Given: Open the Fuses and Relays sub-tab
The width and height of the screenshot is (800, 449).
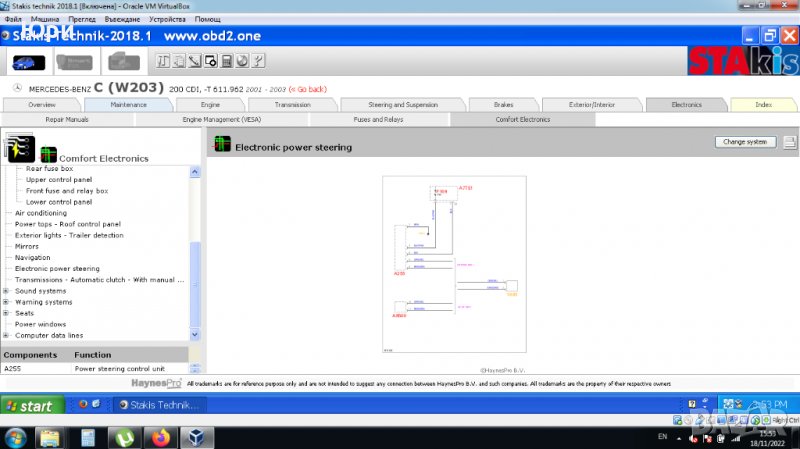Looking at the screenshot, I should click(x=377, y=119).
